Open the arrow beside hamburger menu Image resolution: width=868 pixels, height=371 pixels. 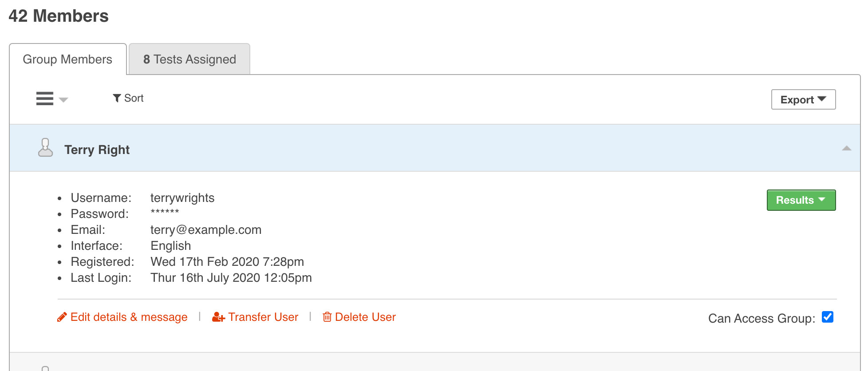(x=63, y=100)
